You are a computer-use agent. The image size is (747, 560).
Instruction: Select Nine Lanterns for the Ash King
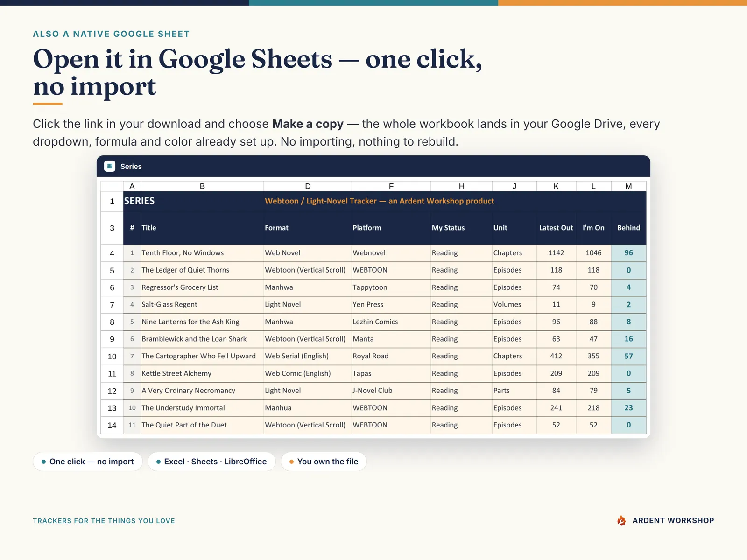click(202, 322)
